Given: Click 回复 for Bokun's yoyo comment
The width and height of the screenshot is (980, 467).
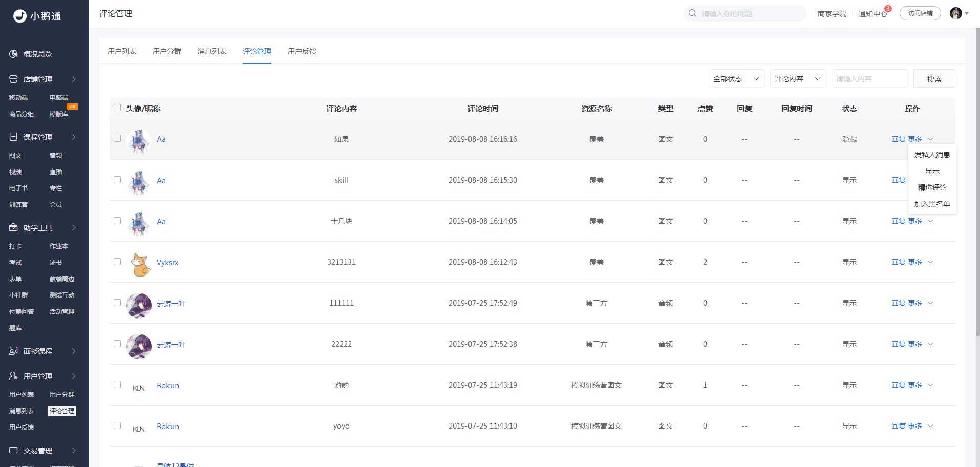Looking at the screenshot, I should click(898, 426).
